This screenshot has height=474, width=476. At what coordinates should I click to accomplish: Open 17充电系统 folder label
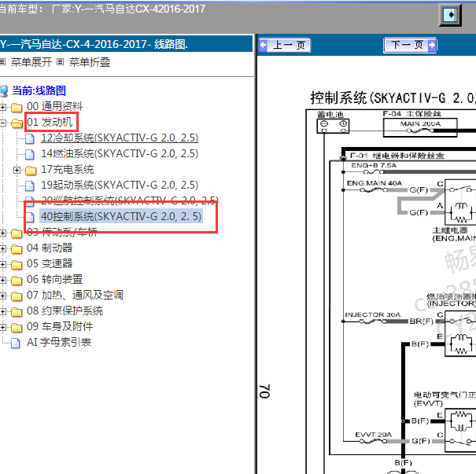click(68, 170)
